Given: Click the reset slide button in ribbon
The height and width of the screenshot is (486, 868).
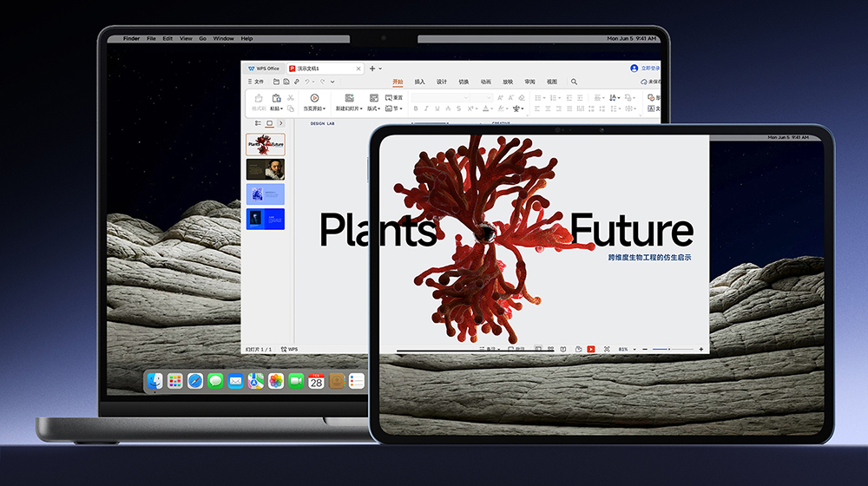Looking at the screenshot, I should tap(393, 97).
